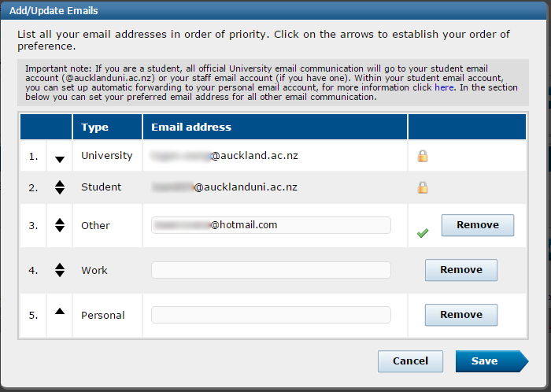Remove the Other hotmail email entry
The width and height of the screenshot is (551, 392).
pyautogui.click(x=478, y=225)
